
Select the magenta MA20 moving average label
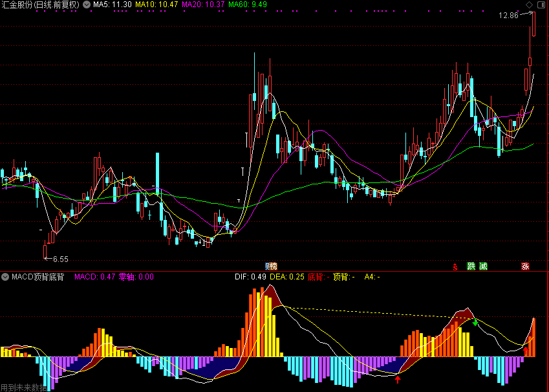pos(203,5)
